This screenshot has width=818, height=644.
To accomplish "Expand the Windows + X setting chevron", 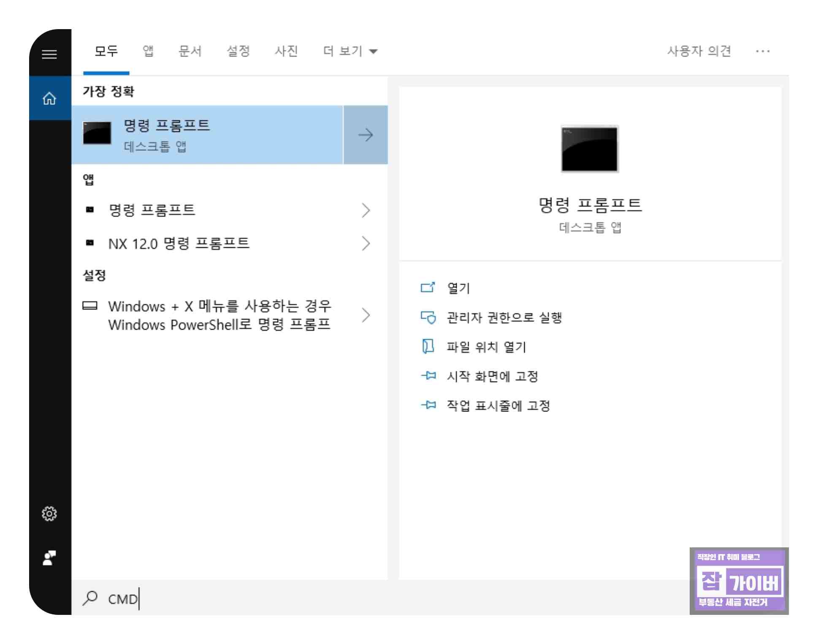I will [366, 315].
